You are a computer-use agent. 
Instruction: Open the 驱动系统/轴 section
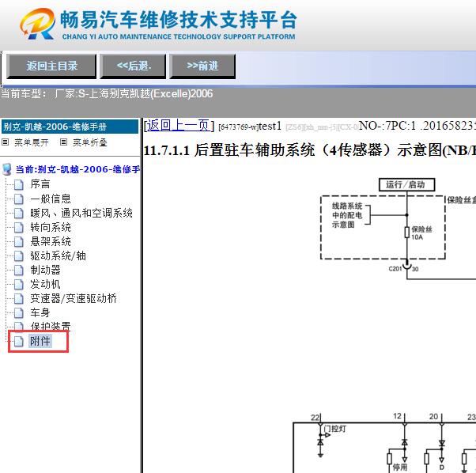58,256
